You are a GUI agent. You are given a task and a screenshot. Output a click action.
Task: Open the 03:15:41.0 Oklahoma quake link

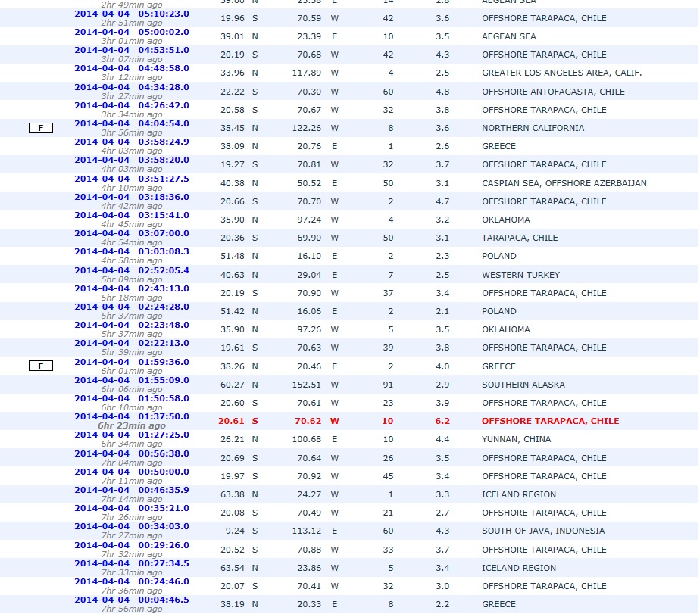132,215
